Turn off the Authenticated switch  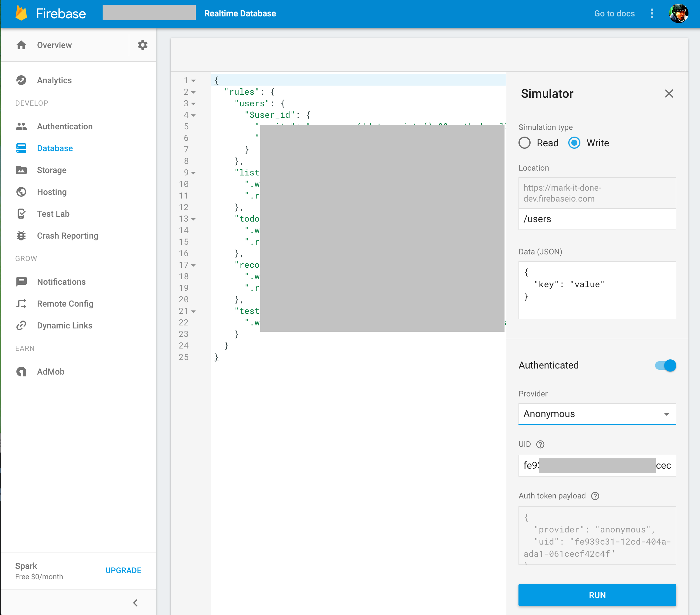pyautogui.click(x=665, y=365)
